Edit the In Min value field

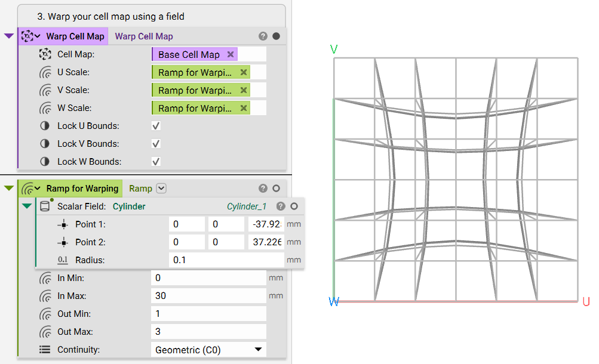click(x=208, y=278)
